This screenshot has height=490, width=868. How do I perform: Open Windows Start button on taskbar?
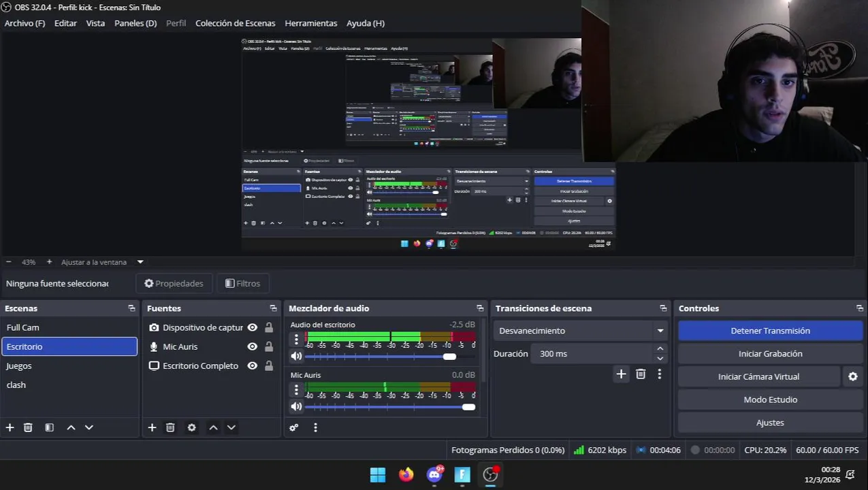click(x=378, y=475)
